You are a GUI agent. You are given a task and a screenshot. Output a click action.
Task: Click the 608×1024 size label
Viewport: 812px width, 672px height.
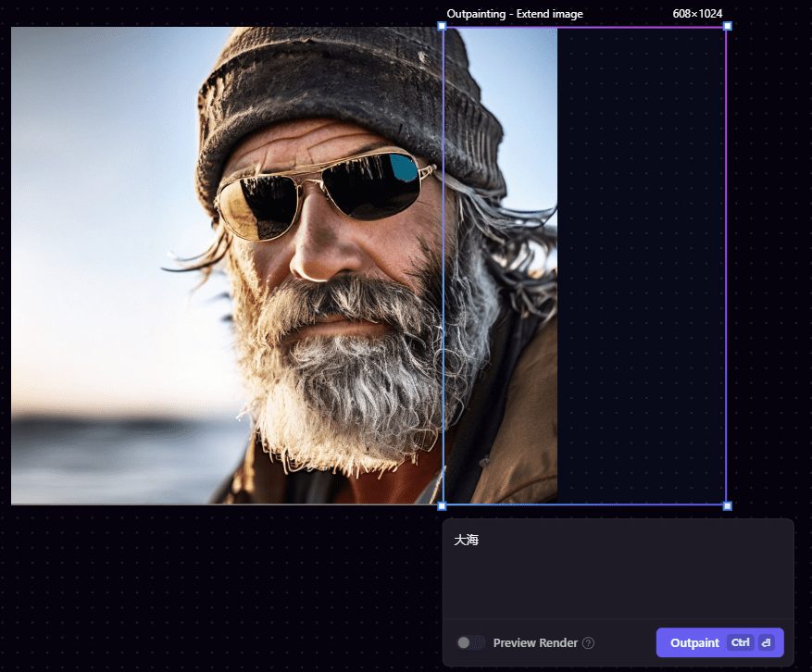tap(697, 14)
